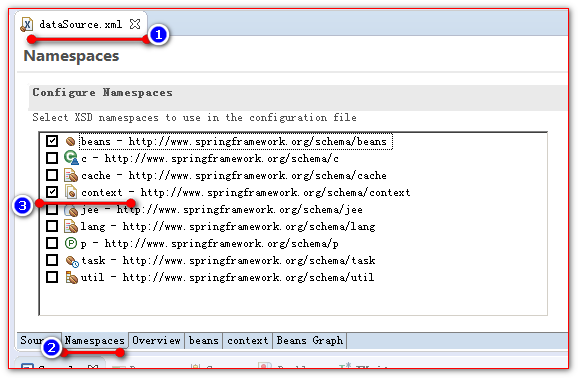Image resolution: width=578 pixels, height=378 pixels.
Task: Click the task namespace icon
Action: point(72,261)
